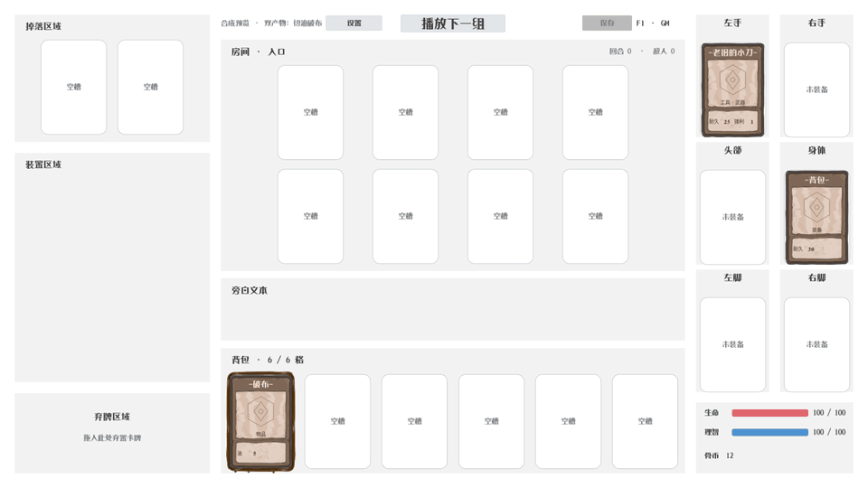This screenshot has height=488, width=868.
Task: Click the 回合 0 turn counter
Action: coord(620,51)
